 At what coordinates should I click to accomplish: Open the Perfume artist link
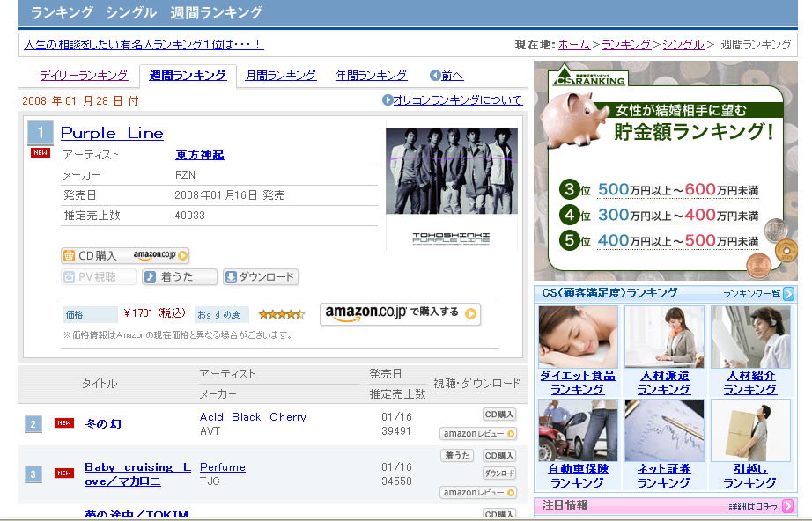(x=223, y=467)
